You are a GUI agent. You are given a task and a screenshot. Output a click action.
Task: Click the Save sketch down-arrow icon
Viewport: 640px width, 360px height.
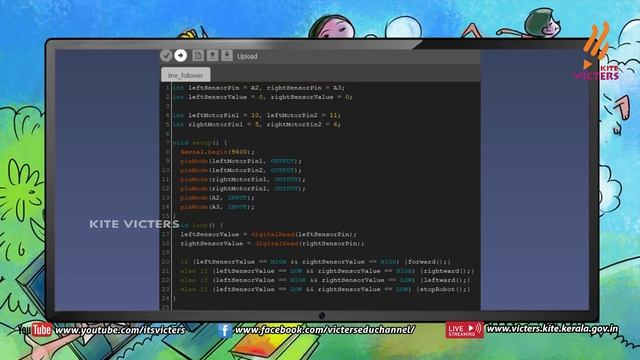pos(227,56)
